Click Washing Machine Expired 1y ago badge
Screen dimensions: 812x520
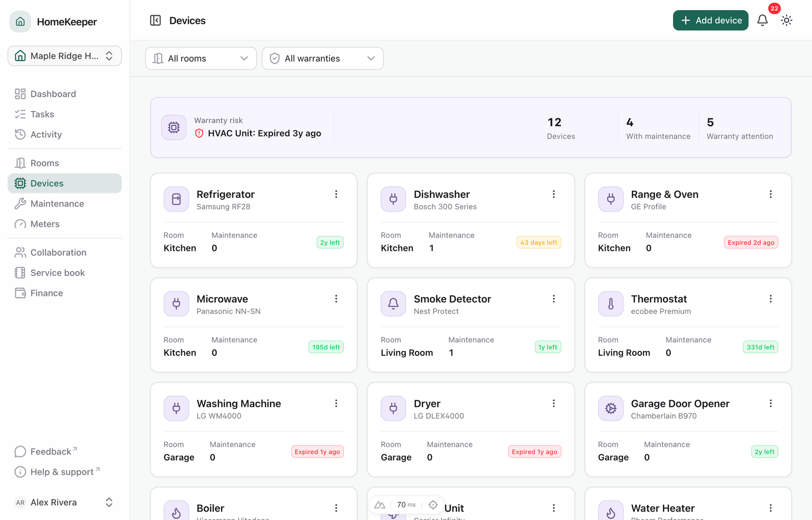[317, 452]
